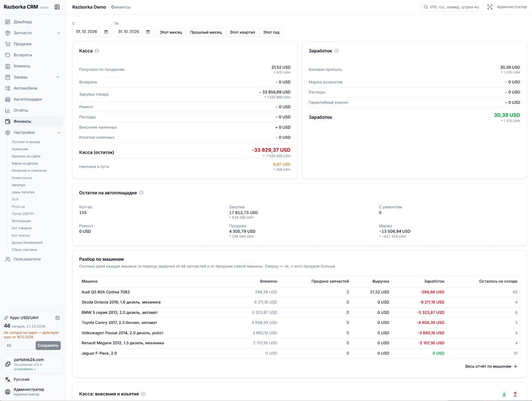This screenshot has width=532, height=401.
Task: Click the Администратор user avatar icon
Action: pos(8,392)
